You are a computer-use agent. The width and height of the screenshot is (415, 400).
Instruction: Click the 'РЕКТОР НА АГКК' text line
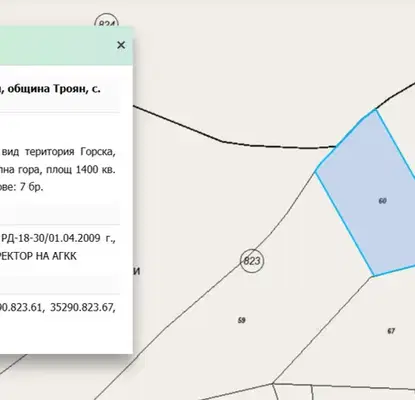pos(38,256)
